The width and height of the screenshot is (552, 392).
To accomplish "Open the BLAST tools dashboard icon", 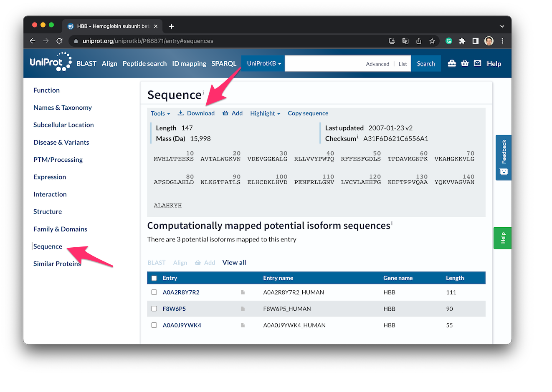I will (x=451, y=63).
